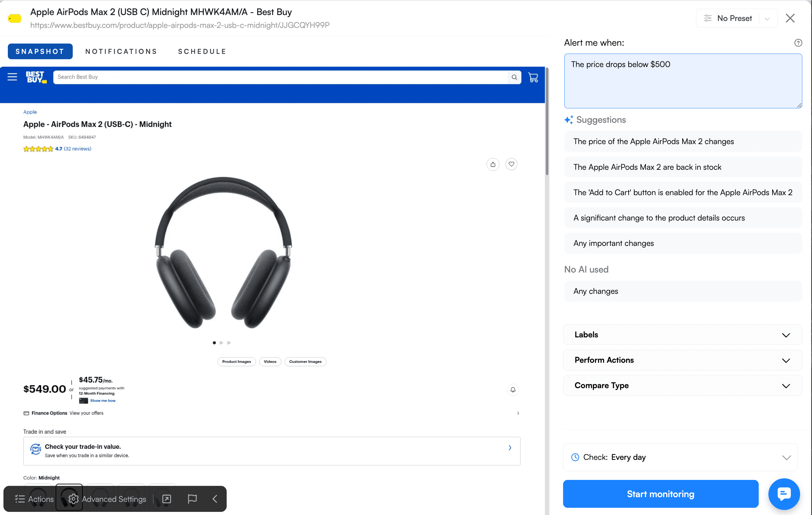Click the price alert bell icon
Image resolution: width=812 pixels, height=515 pixels.
click(x=513, y=390)
